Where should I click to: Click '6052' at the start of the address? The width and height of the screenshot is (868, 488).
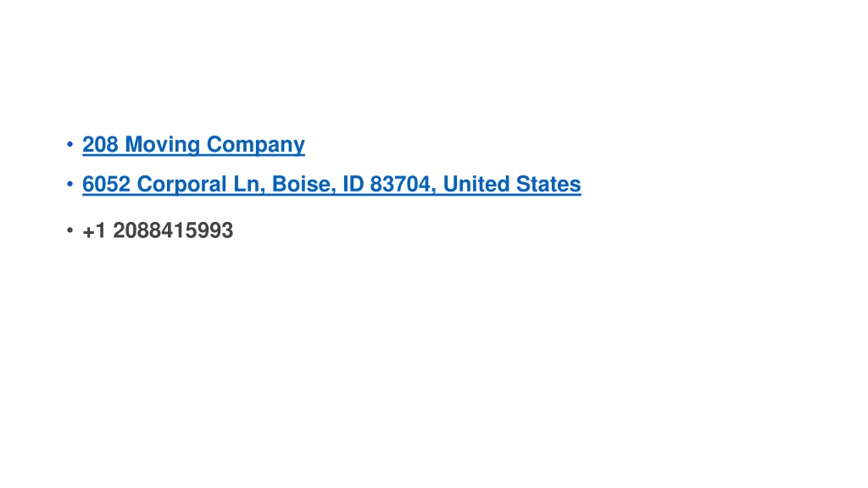pyautogui.click(x=106, y=184)
